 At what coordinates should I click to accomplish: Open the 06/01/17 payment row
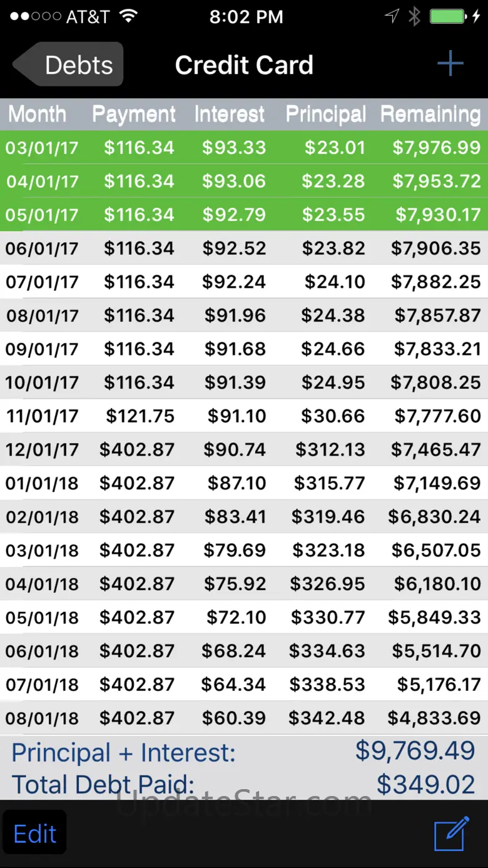(244, 248)
